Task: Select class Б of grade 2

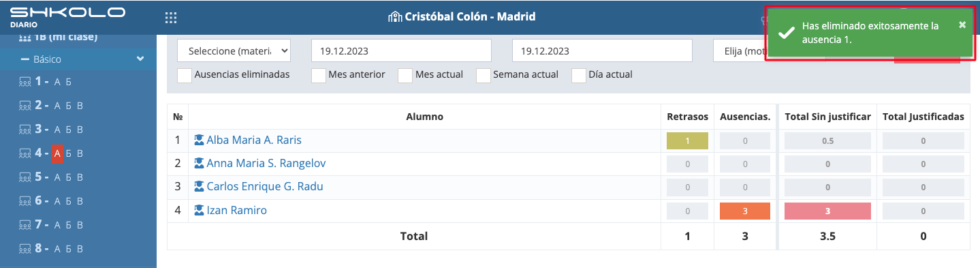Action: pos(68,106)
